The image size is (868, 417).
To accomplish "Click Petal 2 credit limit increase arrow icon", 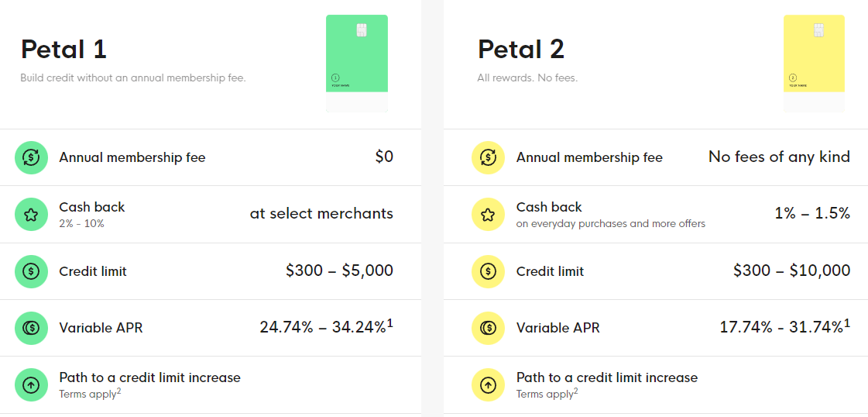I will tap(488, 385).
